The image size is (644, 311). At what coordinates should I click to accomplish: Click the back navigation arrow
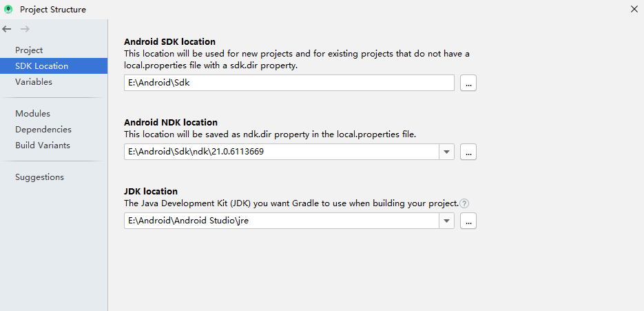(7, 29)
